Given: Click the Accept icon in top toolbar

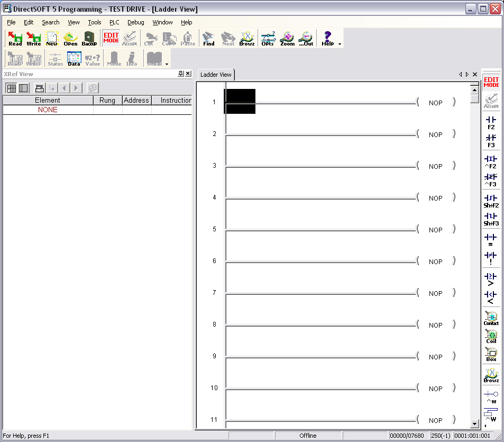Looking at the screenshot, I should 130,39.
